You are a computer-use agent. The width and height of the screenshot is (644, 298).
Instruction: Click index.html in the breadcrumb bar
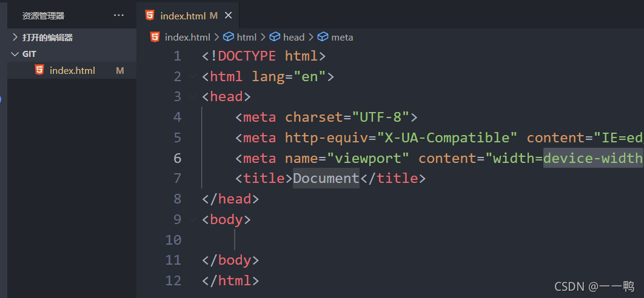(x=187, y=38)
